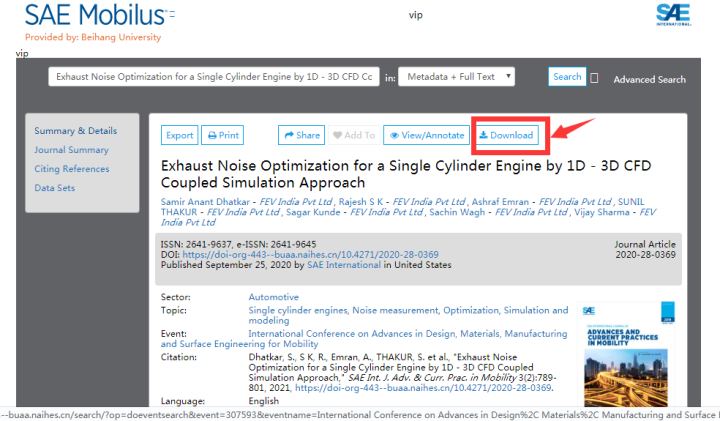Click author Samir Anant Dhatkar

205,202
